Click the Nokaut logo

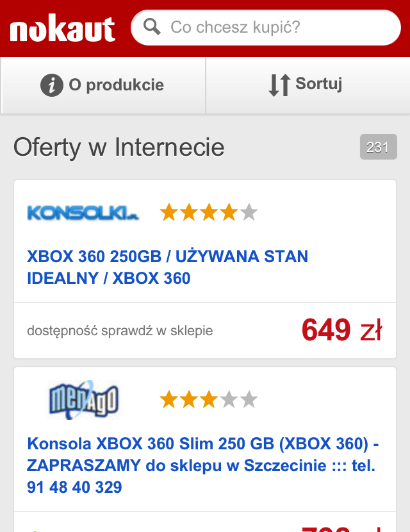(x=62, y=29)
